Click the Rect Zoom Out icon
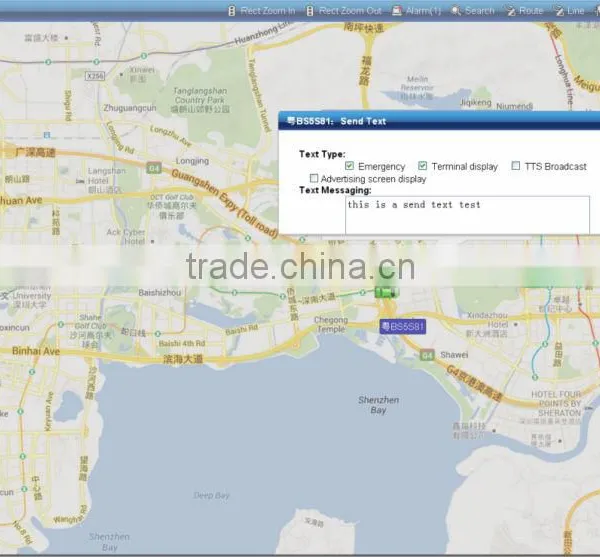This screenshot has width=600, height=557. (x=310, y=11)
